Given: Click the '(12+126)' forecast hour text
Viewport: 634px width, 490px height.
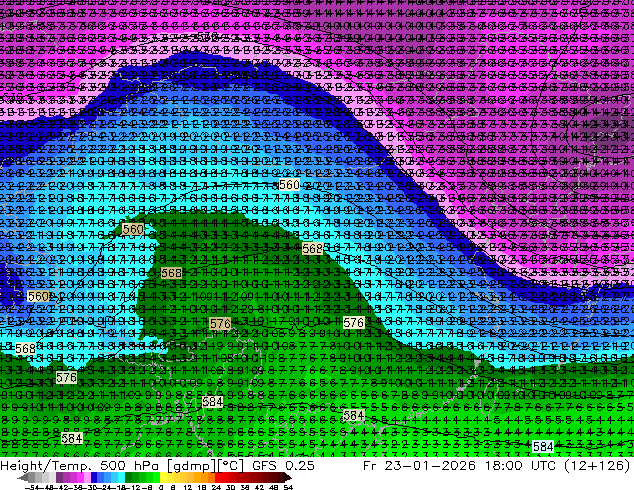Looking at the screenshot, I should (x=597, y=465).
